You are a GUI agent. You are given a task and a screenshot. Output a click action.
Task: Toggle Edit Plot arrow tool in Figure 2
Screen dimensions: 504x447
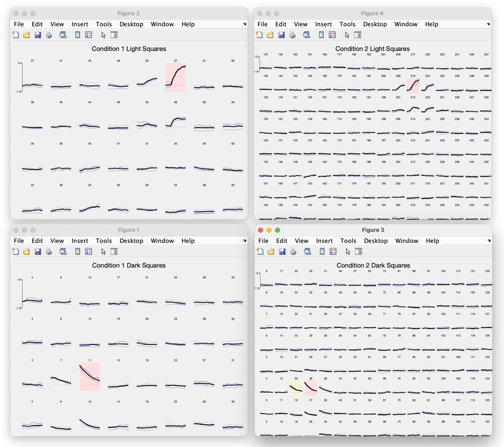pyautogui.click(x=103, y=35)
